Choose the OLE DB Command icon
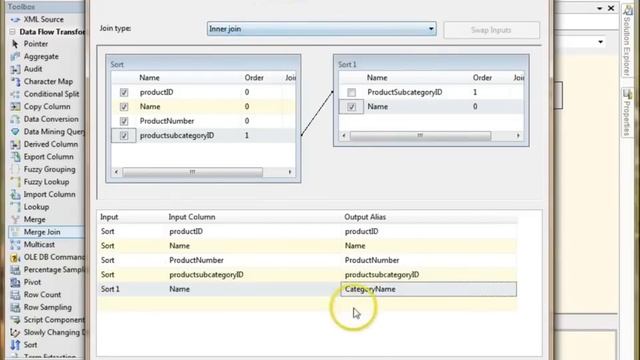This screenshot has height=360, width=640. click(15, 257)
